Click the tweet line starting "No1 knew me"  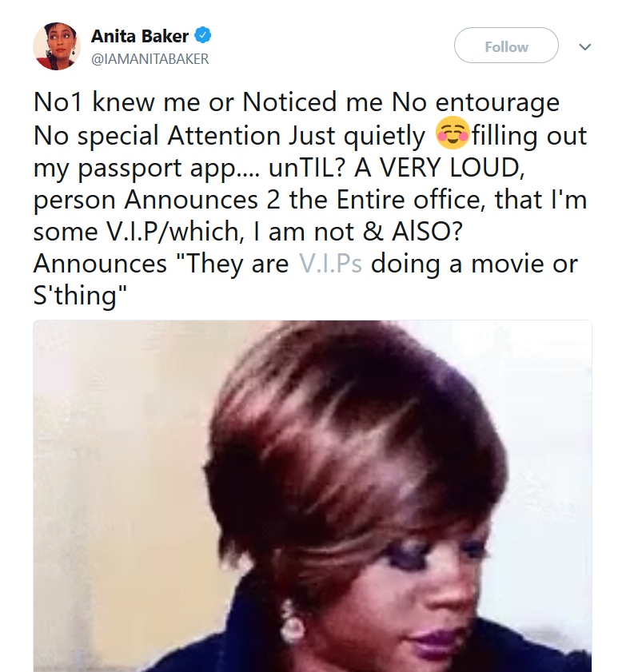tap(297, 102)
